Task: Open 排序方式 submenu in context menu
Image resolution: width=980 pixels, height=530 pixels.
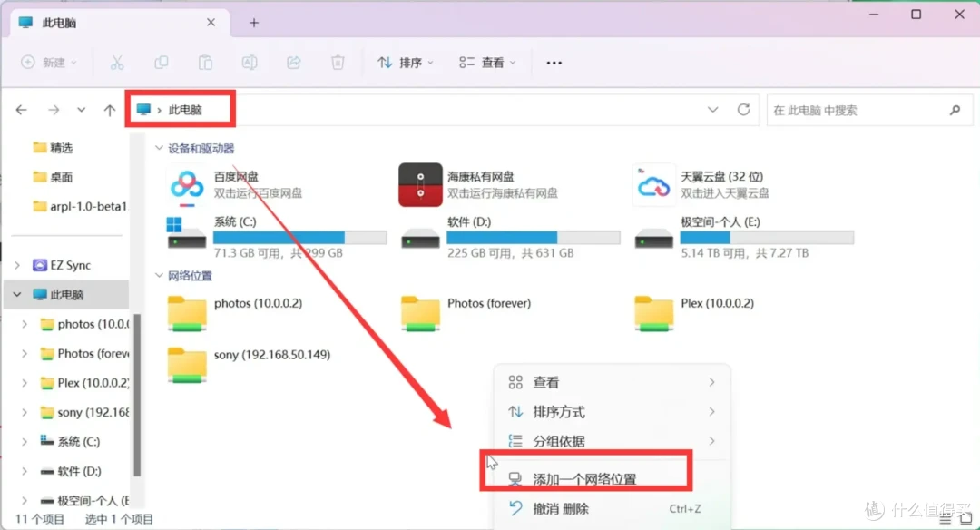Action: [x=612, y=412]
